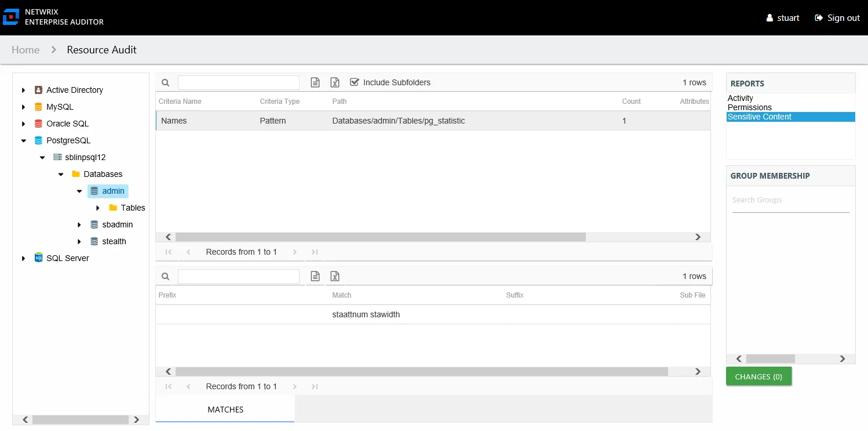Screen dimensions: 868x431
Task: Sort by Criteria Name column header
Action: point(180,102)
